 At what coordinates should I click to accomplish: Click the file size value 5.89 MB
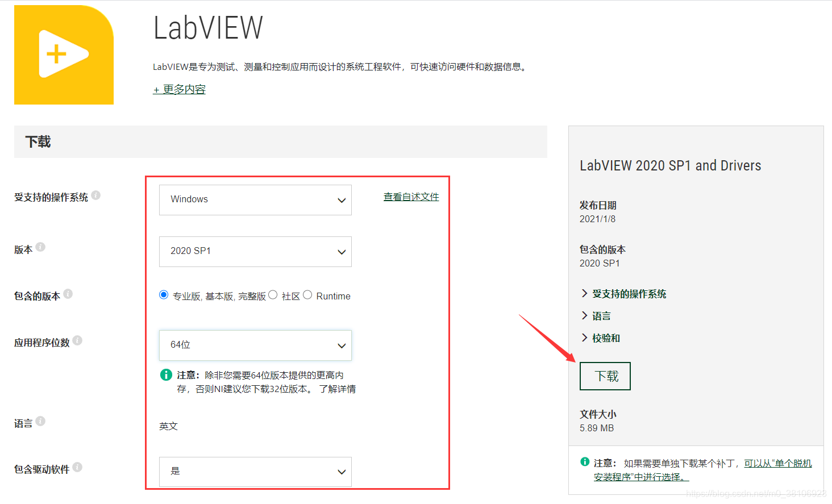(x=597, y=428)
